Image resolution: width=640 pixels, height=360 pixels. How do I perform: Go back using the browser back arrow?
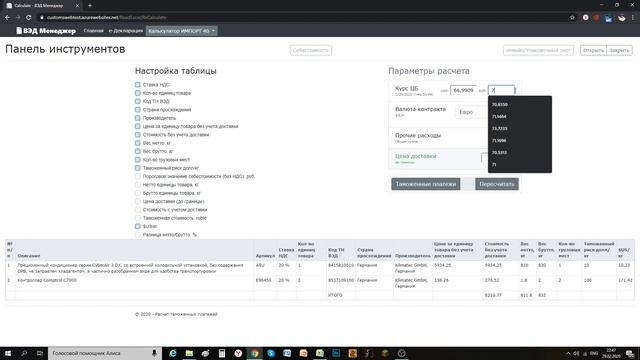(x=7, y=18)
